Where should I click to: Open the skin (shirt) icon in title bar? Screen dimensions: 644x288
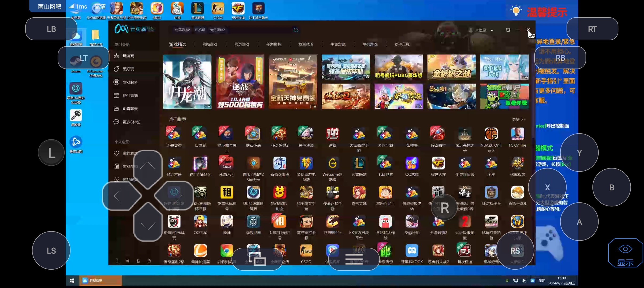[x=508, y=30]
